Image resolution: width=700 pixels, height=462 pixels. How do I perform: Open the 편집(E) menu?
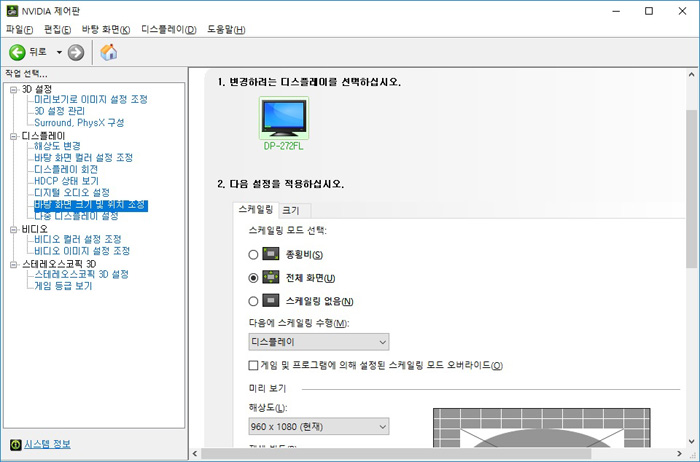point(57,29)
